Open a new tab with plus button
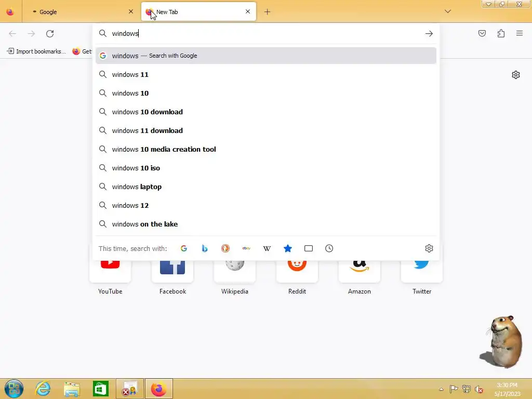532x399 pixels. pyautogui.click(x=268, y=12)
